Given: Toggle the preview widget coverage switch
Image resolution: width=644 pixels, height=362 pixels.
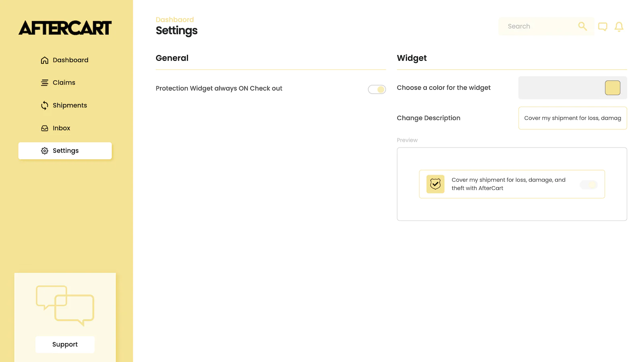Looking at the screenshot, I should pyautogui.click(x=588, y=185).
